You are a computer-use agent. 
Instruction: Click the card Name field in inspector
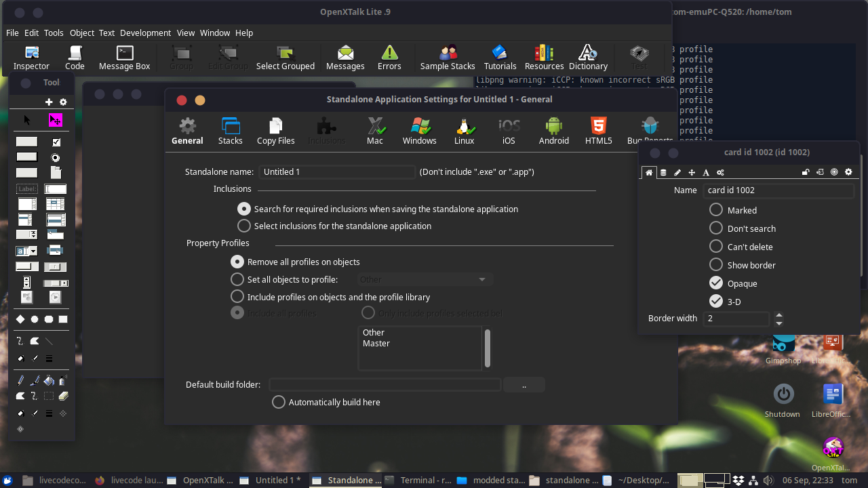(x=778, y=190)
